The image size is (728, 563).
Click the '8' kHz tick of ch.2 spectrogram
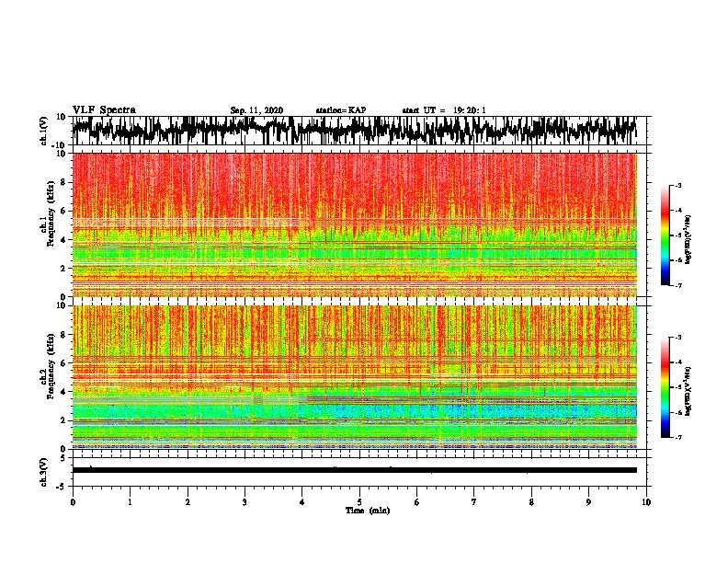click(63, 335)
